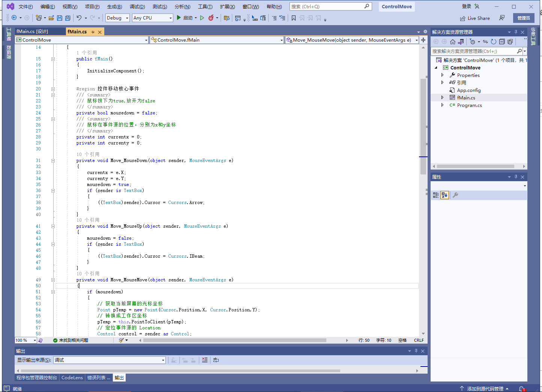The image size is (542, 392).
Task: Click the New Project toolbar icon
Action: (38, 18)
